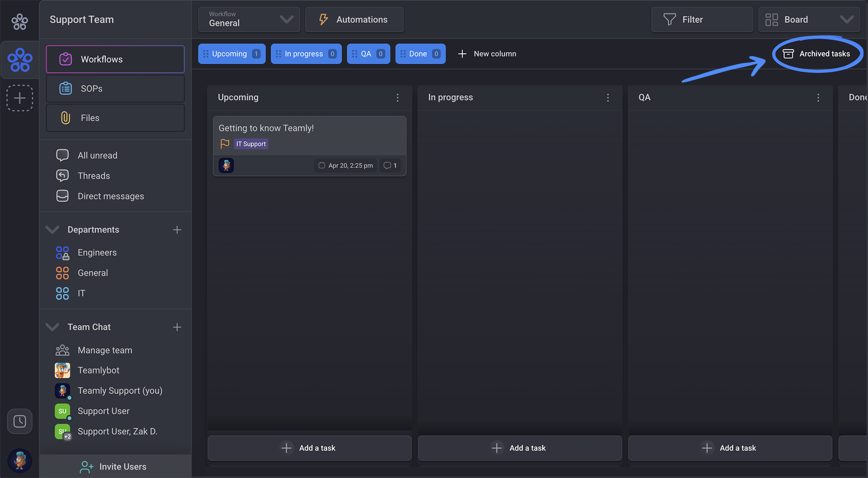Viewport: 868px width, 478px height.
Task: Open the clock time tracker icon
Action: click(x=20, y=421)
